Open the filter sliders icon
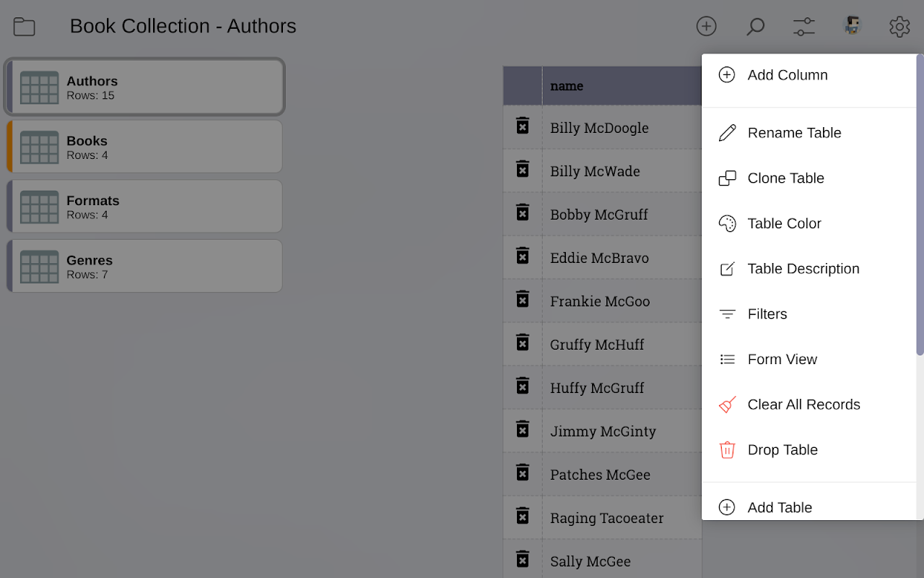The width and height of the screenshot is (924, 578). (x=803, y=27)
